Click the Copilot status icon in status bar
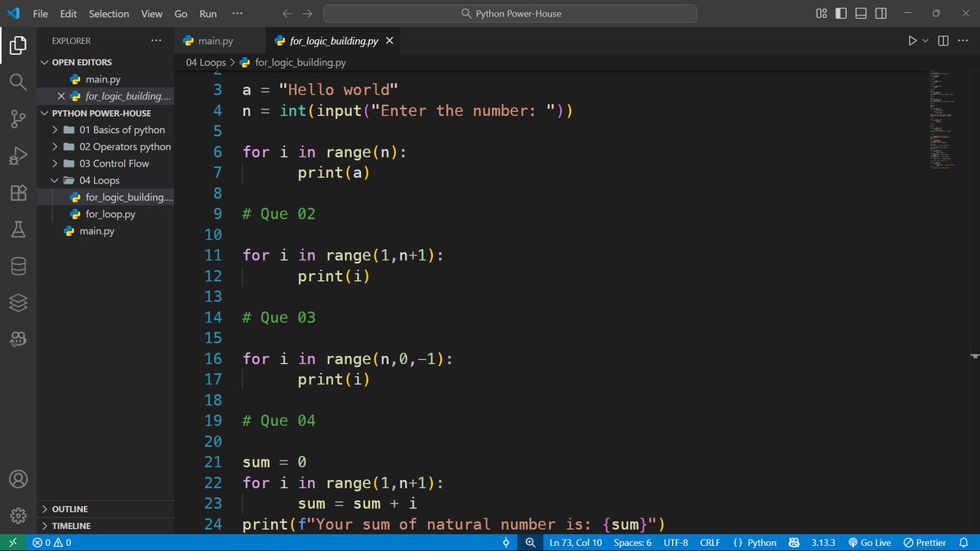 (794, 543)
